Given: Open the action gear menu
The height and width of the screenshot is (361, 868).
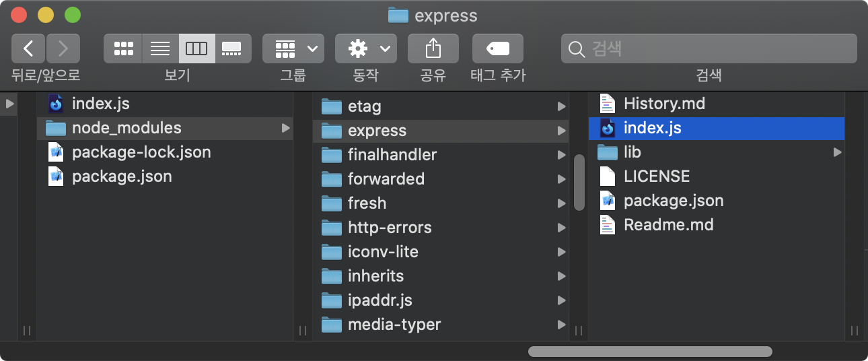Looking at the screenshot, I should pos(366,48).
